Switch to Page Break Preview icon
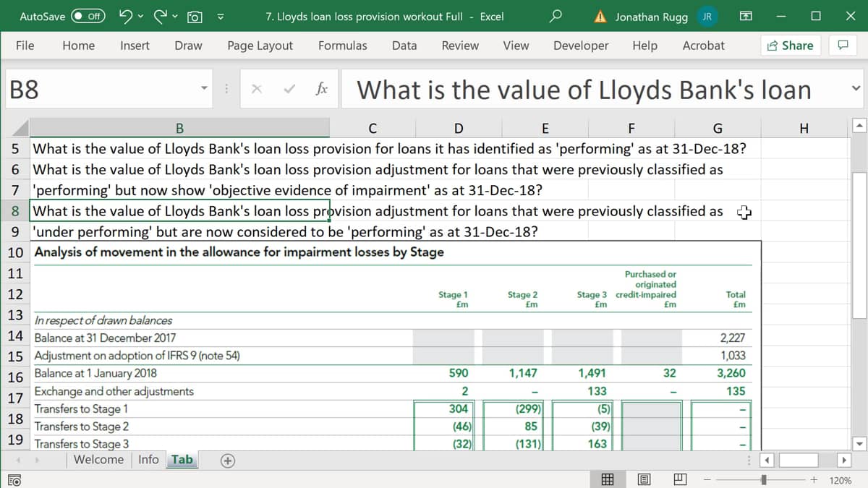868x488 pixels. point(679,479)
